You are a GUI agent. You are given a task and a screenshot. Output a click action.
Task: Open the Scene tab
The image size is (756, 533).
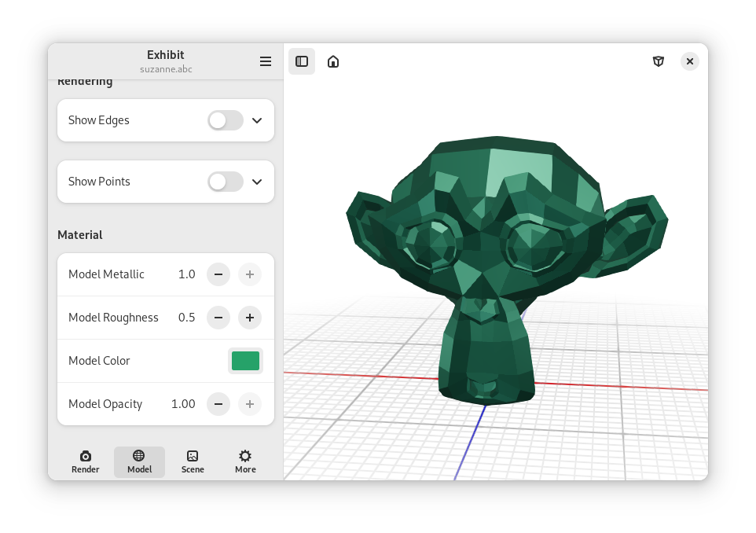coord(193,462)
